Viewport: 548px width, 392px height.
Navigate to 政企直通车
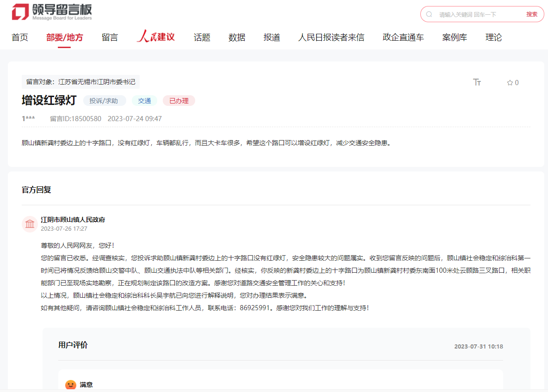[x=403, y=37]
